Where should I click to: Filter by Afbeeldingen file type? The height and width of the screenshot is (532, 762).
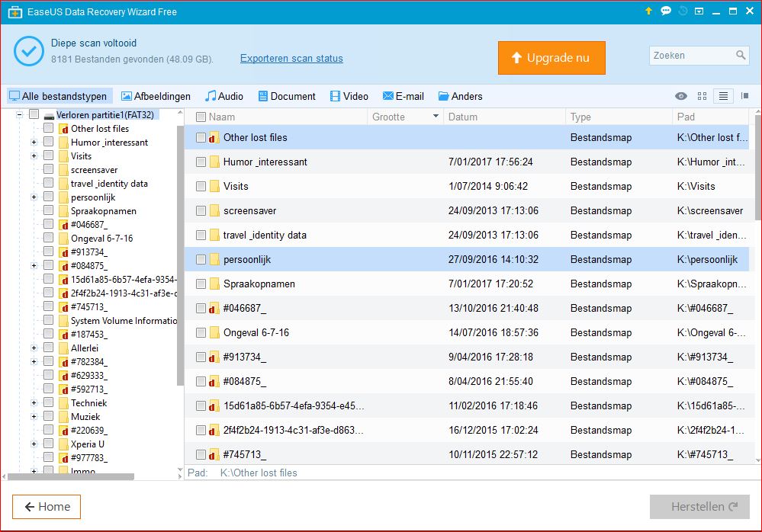pos(156,96)
